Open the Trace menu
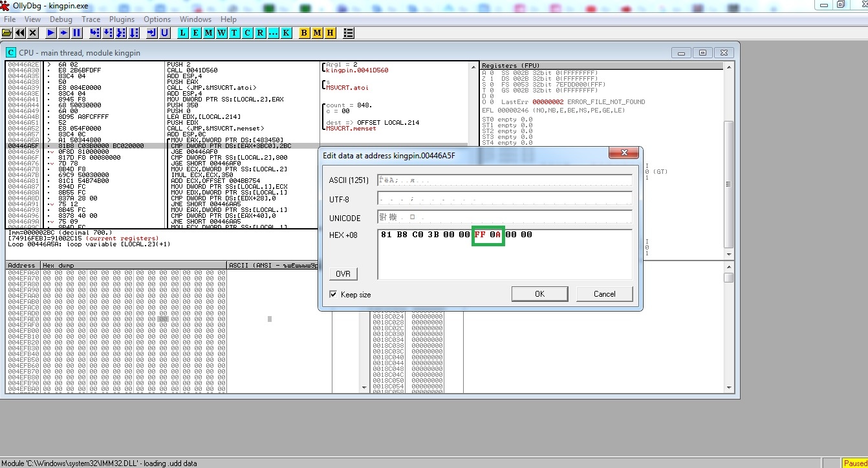 pos(91,19)
